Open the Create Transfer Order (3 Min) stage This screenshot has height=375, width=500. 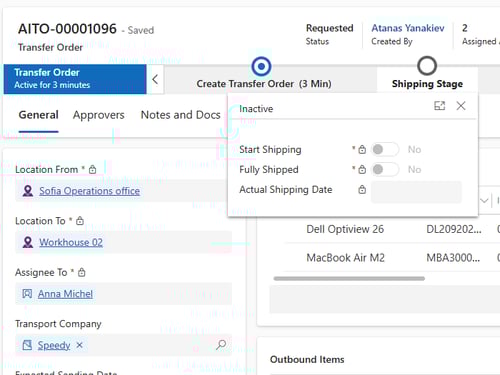[x=264, y=84]
